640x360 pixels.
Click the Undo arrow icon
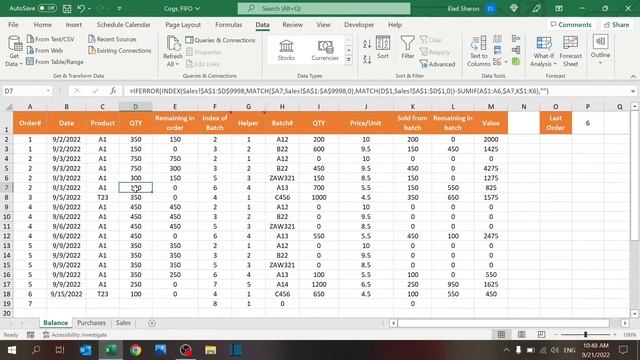81,8
